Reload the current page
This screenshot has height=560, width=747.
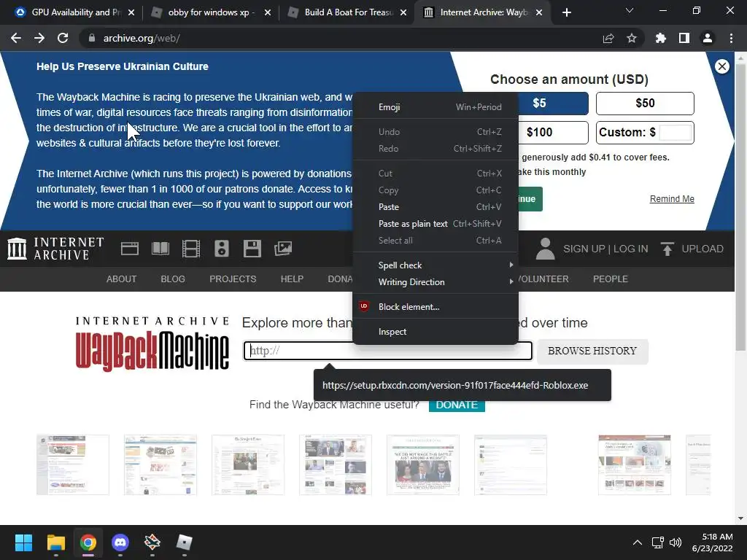click(63, 38)
